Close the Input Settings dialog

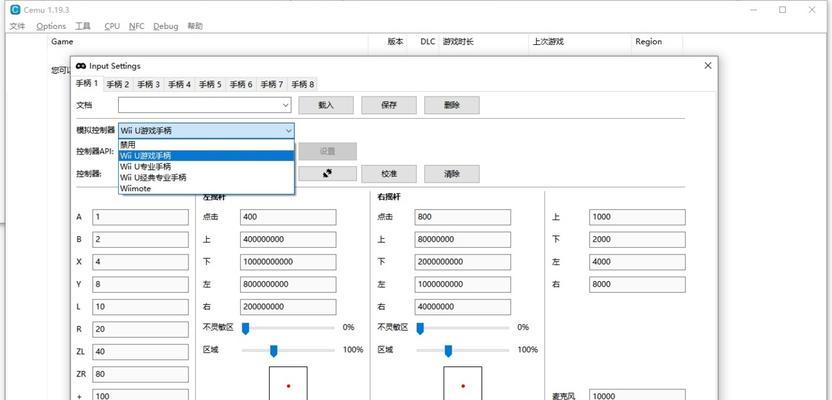(x=707, y=65)
